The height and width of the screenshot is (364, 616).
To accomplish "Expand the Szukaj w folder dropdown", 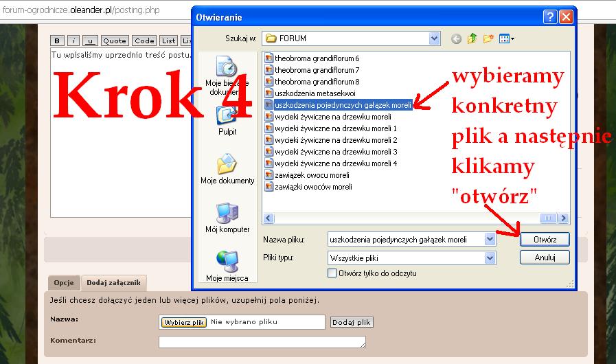I will tap(434, 38).
